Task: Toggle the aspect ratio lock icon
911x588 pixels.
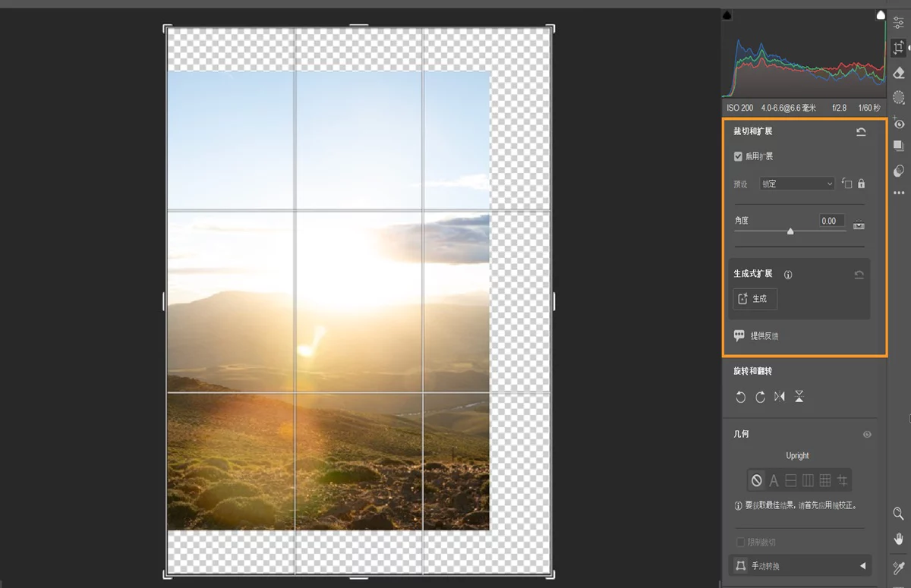Action: click(x=861, y=184)
